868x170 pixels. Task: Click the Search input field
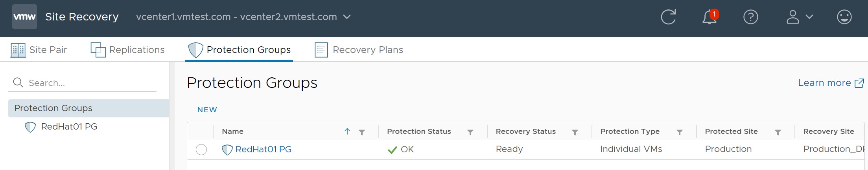coord(90,83)
